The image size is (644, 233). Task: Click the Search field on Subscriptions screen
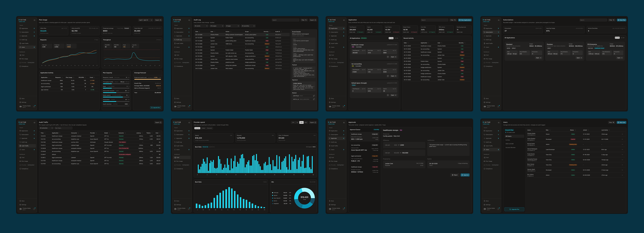(593, 20)
